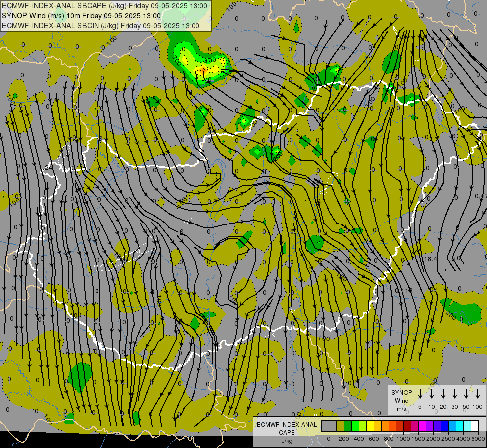Click the SYNOP Wind 10m title line

82,16
